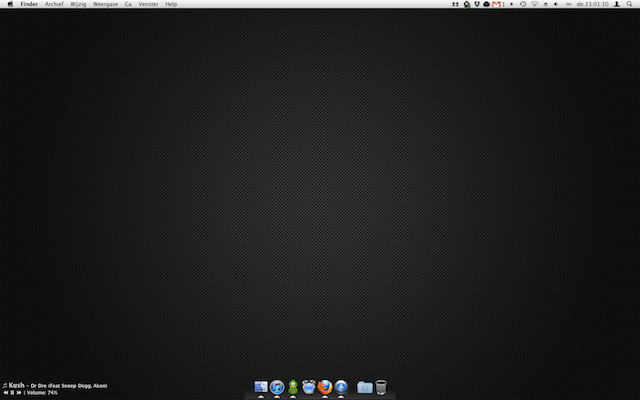
Task: Click the Kush song title
Action: [16, 385]
